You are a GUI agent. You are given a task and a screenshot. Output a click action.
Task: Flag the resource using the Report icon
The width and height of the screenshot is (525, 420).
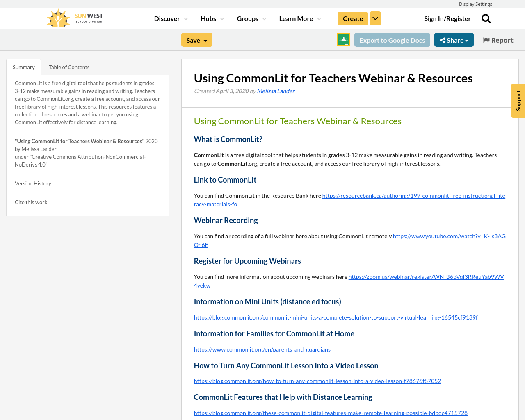coord(498,39)
